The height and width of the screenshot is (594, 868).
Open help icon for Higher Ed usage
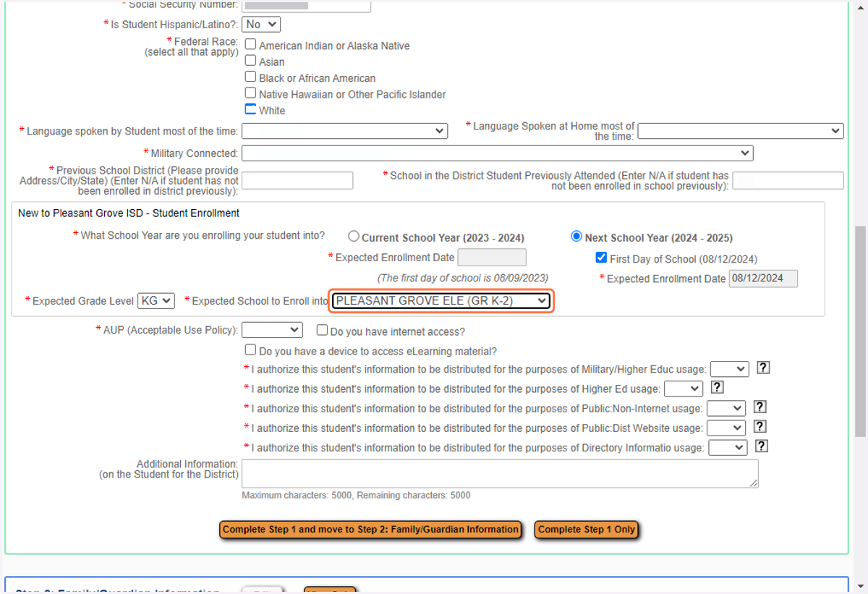tap(717, 387)
